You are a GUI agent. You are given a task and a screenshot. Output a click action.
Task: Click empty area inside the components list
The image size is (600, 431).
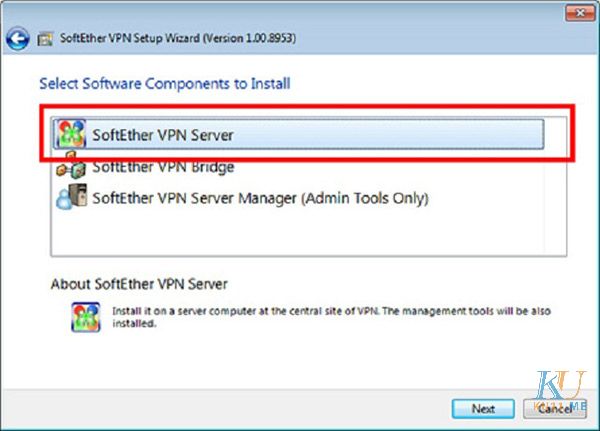(300, 235)
